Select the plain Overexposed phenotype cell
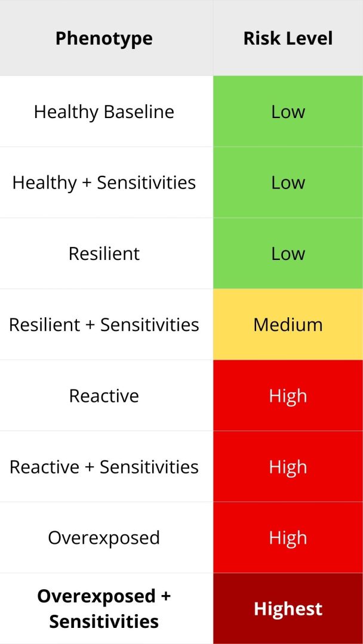This screenshot has height=644, width=363. (x=104, y=537)
